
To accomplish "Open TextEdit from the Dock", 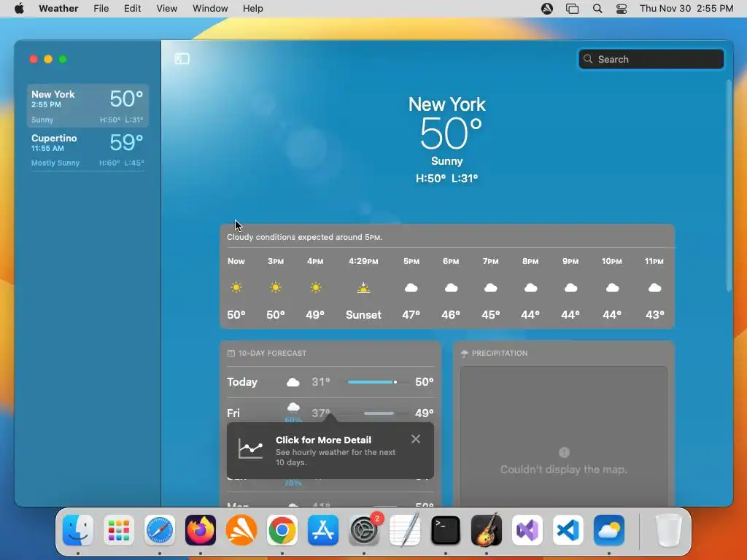I will click(405, 530).
